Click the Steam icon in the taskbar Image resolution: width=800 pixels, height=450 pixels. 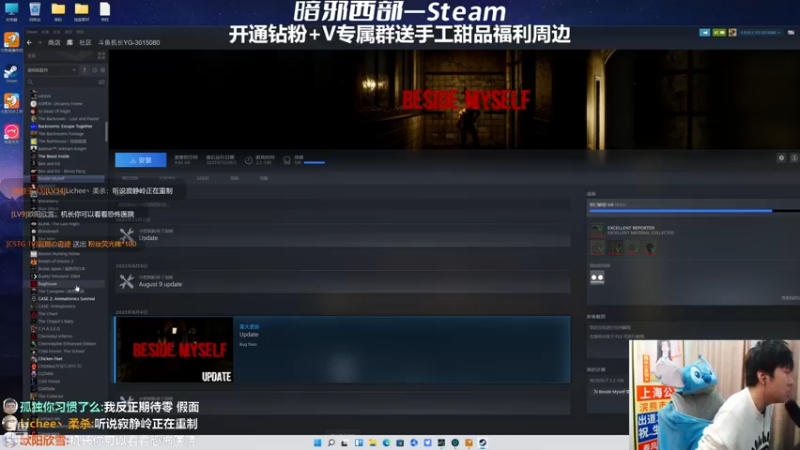(x=482, y=442)
